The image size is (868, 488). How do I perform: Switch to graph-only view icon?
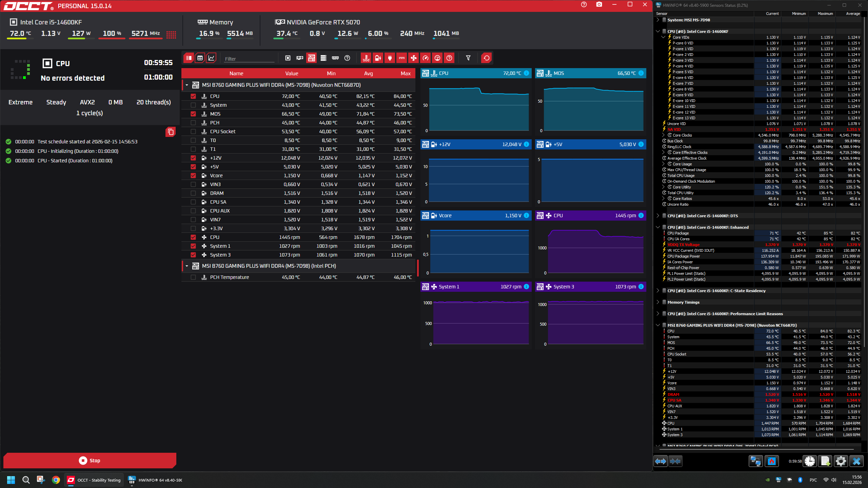(x=211, y=58)
